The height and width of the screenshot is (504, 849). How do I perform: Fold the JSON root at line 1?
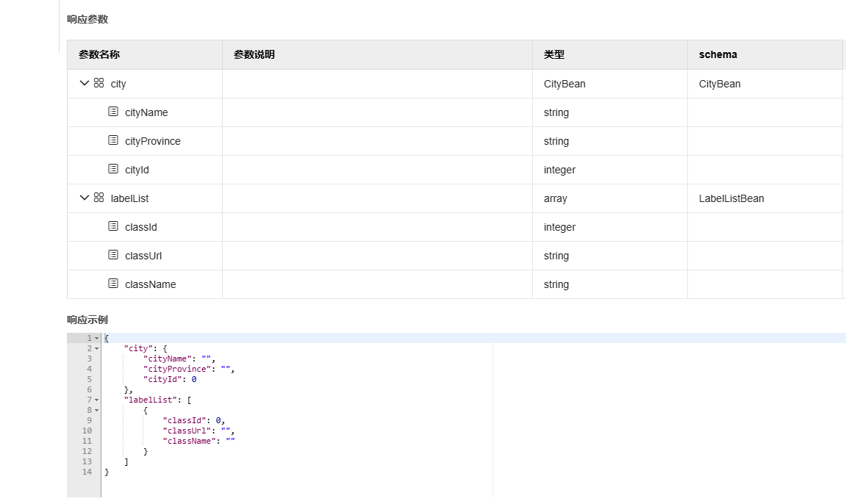click(96, 339)
